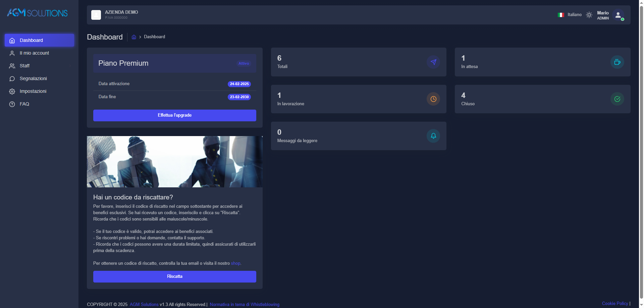Click the home icon in the breadcrumb
Viewport: 644px width, 308px height.
pyautogui.click(x=134, y=37)
